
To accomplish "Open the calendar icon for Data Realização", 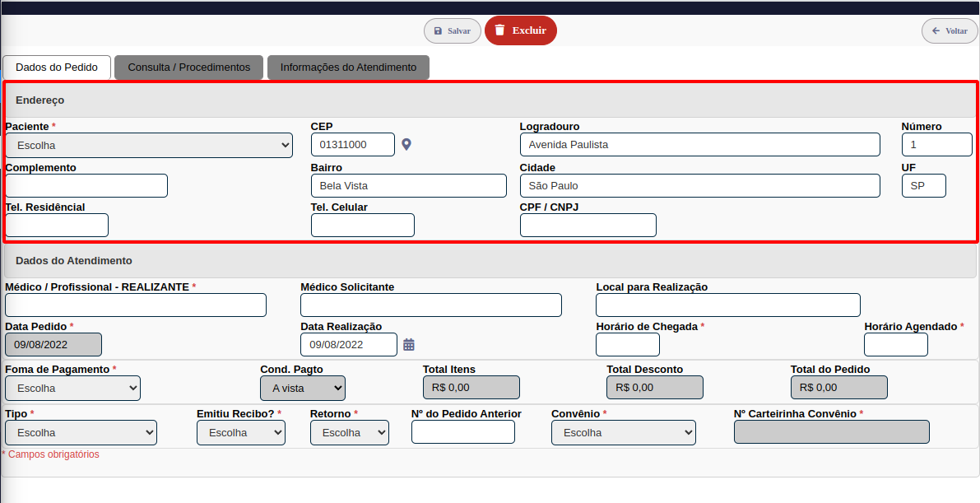I will [409, 345].
